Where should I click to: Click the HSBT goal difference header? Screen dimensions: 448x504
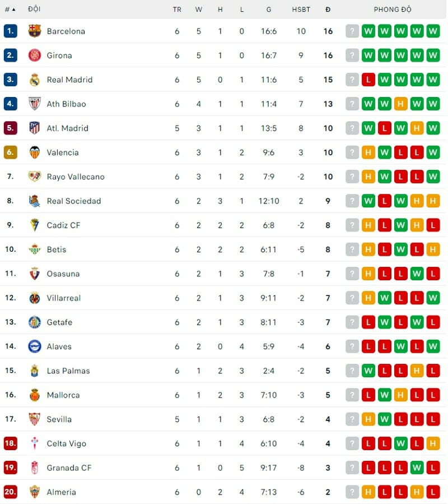pos(301,10)
